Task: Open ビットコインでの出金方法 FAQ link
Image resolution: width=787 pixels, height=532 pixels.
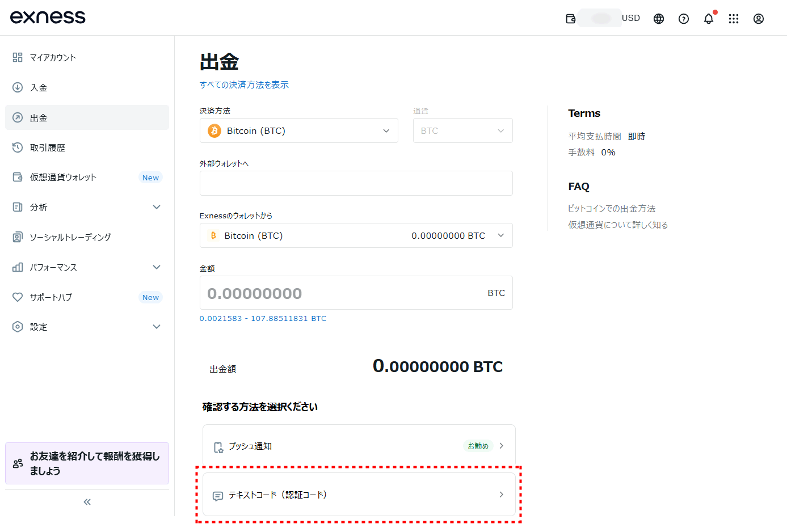Action: (x=612, y=209)
